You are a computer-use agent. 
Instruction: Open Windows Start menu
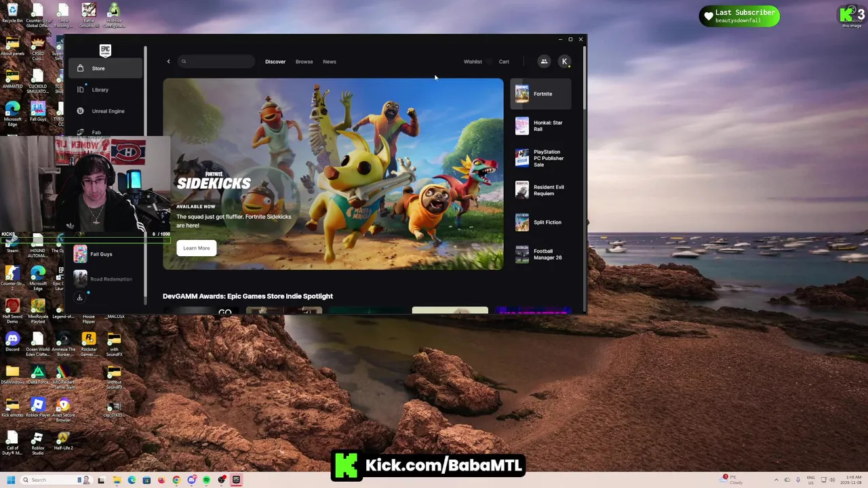coord(11,480)
